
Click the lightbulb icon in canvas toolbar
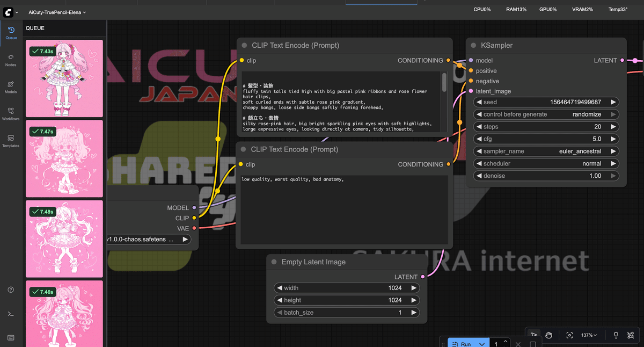(616, 335)
